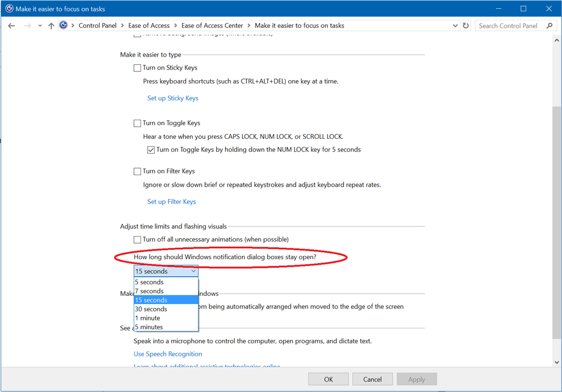Go up one level with Up arrow
The image size is (562, 392).
[x=51, y=26]
